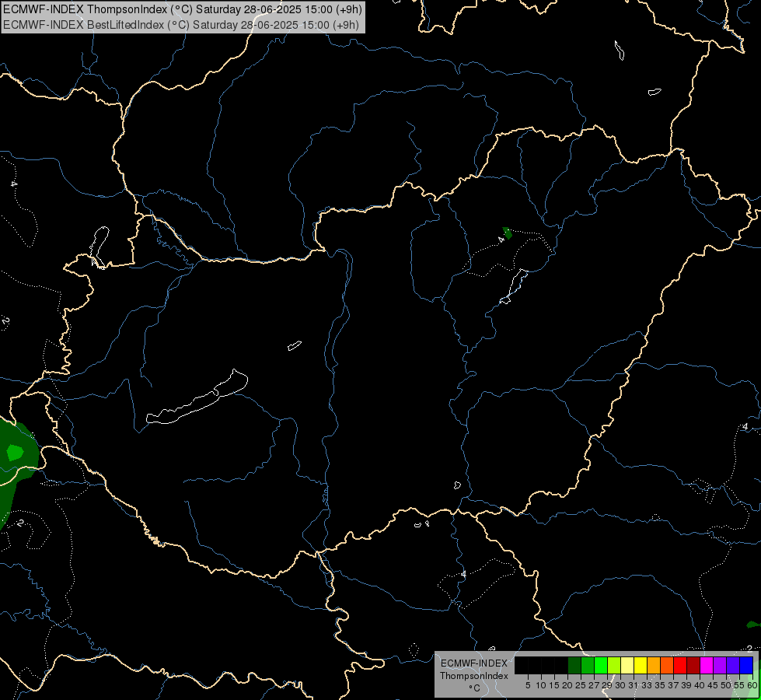Click the ThompsonIndex label in the legend
This screenshot has width=761, height=700.
tap(474, 676)
